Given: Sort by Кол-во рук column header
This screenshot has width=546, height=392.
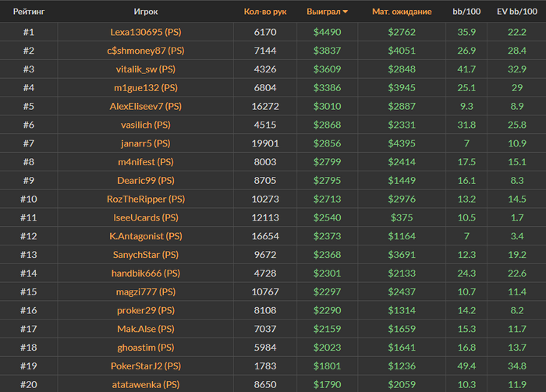Looking at the screenshot, I should [x=265, y=12].
